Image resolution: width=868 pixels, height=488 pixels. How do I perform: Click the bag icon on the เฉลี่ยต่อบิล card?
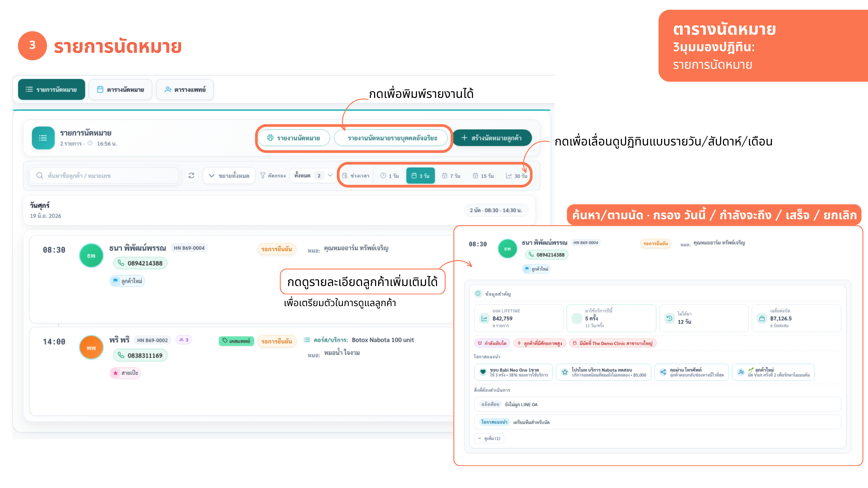[x=762, y=318]
